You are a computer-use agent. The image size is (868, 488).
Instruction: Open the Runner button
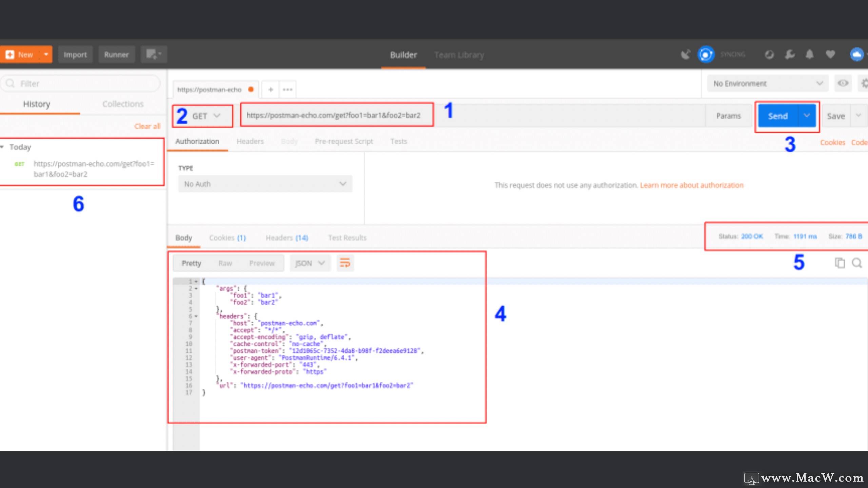pyautogui.click(x=116, y=54)
